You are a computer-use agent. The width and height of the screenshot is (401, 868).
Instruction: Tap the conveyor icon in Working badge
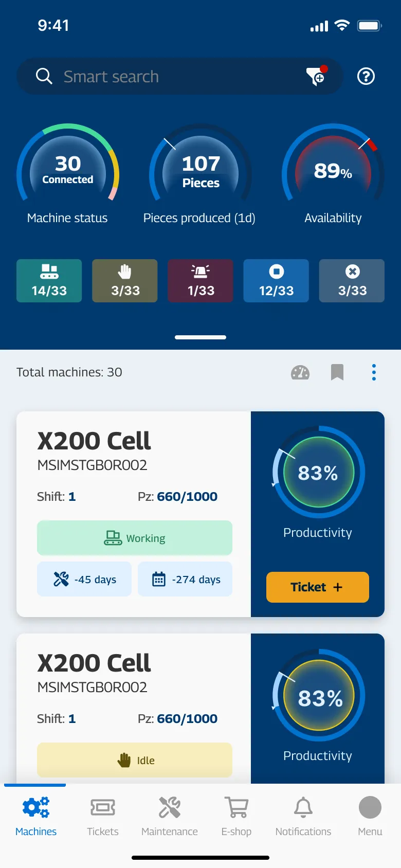click(x=113, y=538)
